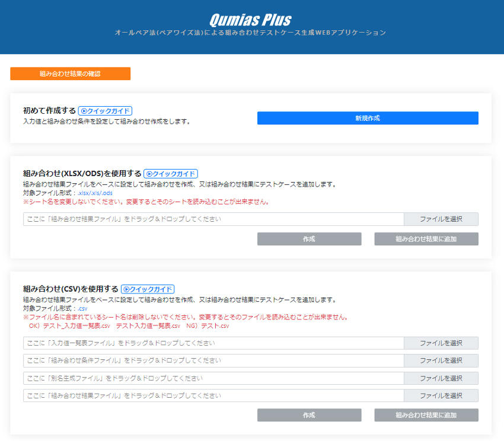Click the 組み合わせ条件ファイル drop field

coord(213,360)
